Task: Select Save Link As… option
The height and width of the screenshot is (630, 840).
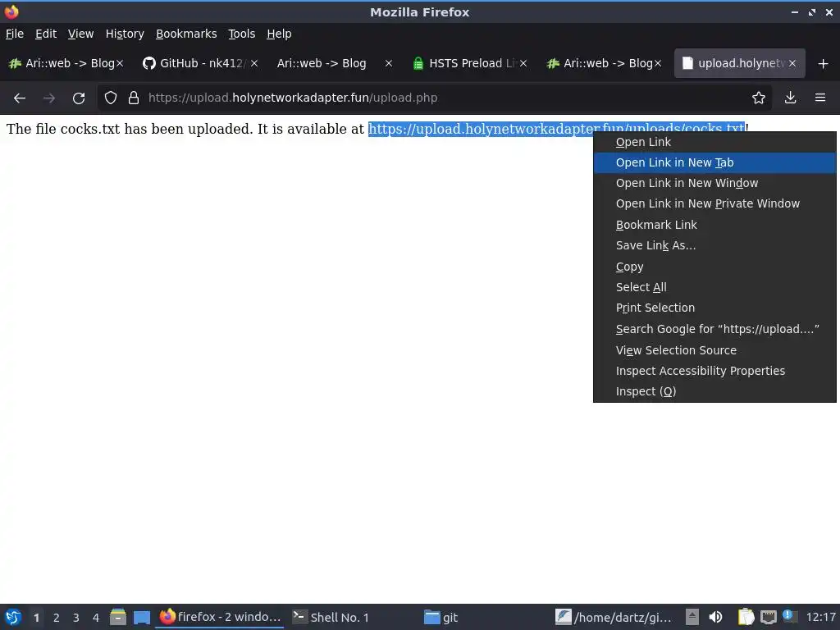Action: [714, 245]
